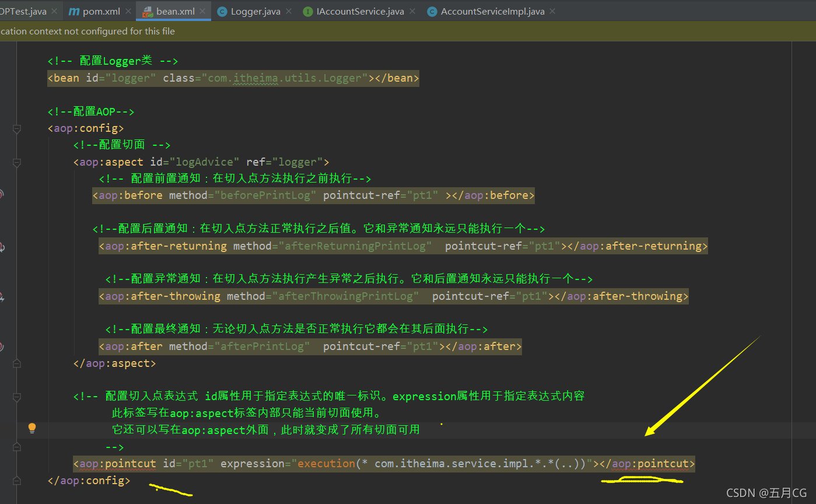Image resolution: width=816 pixels, height=504 pixels.
Task: Click the aop:after-returning afterReturningPrintLog line
Action: coord(403,246)
